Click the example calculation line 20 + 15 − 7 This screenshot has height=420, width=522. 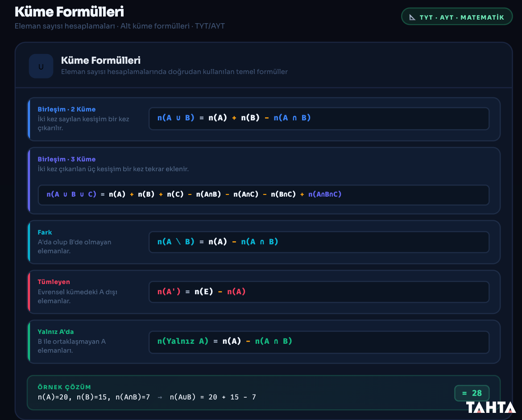pos(147,397)
